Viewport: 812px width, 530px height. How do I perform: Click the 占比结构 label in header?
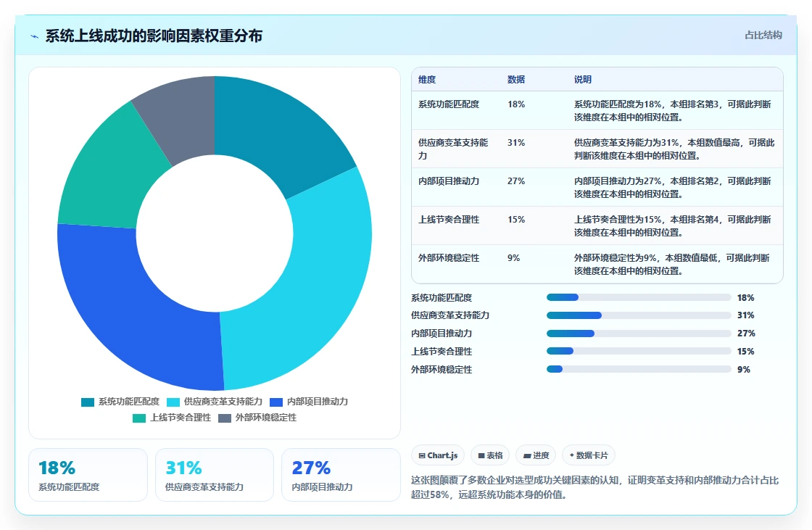coord(763,36)
